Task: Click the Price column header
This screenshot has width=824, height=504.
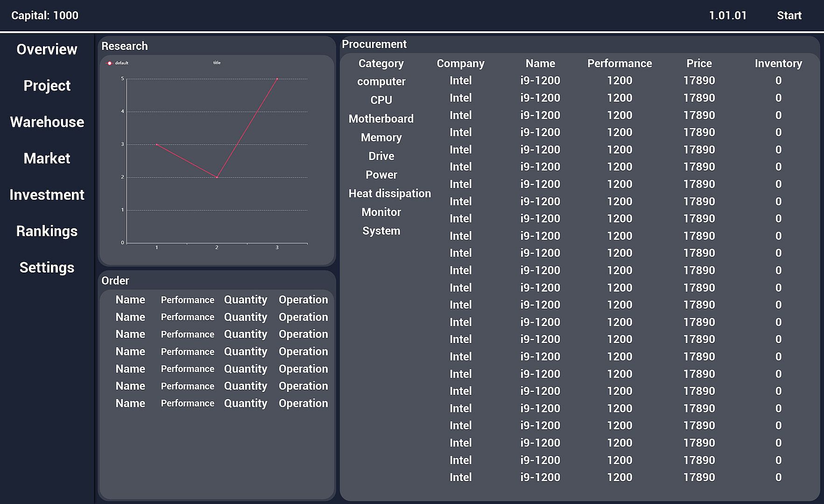Action: (699, 63)
